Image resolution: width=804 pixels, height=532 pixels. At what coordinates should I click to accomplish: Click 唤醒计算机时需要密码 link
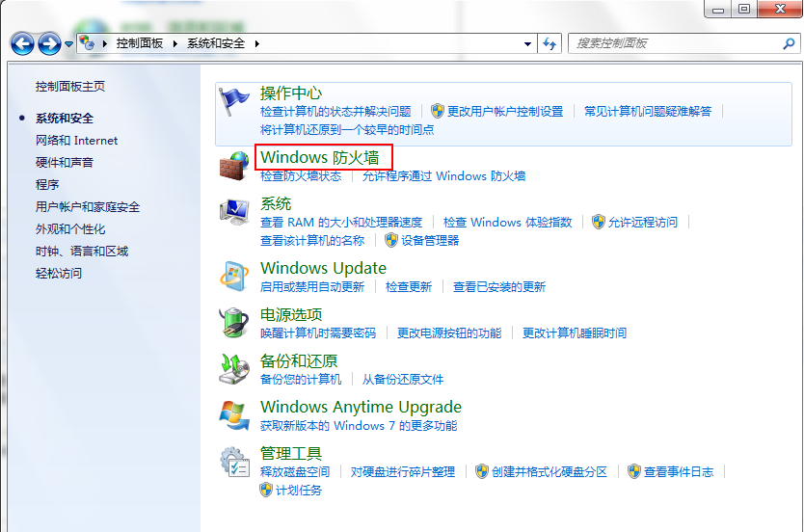tap(318, 333)
